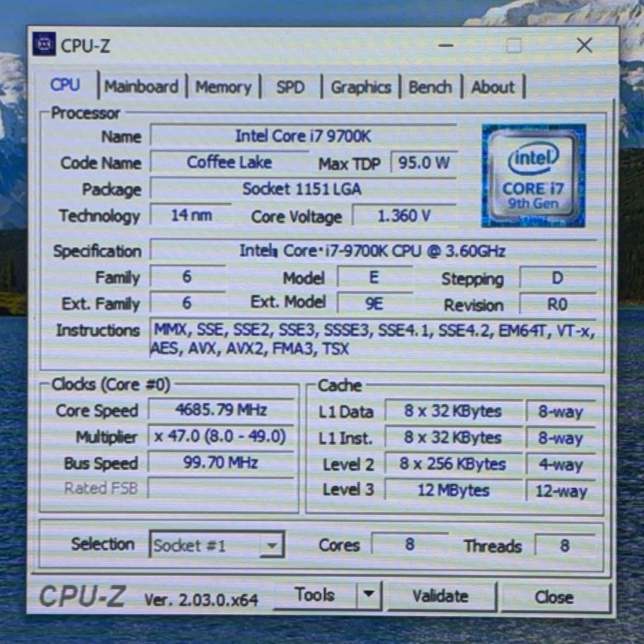Click the Max TDP value box

coord(423,162)
